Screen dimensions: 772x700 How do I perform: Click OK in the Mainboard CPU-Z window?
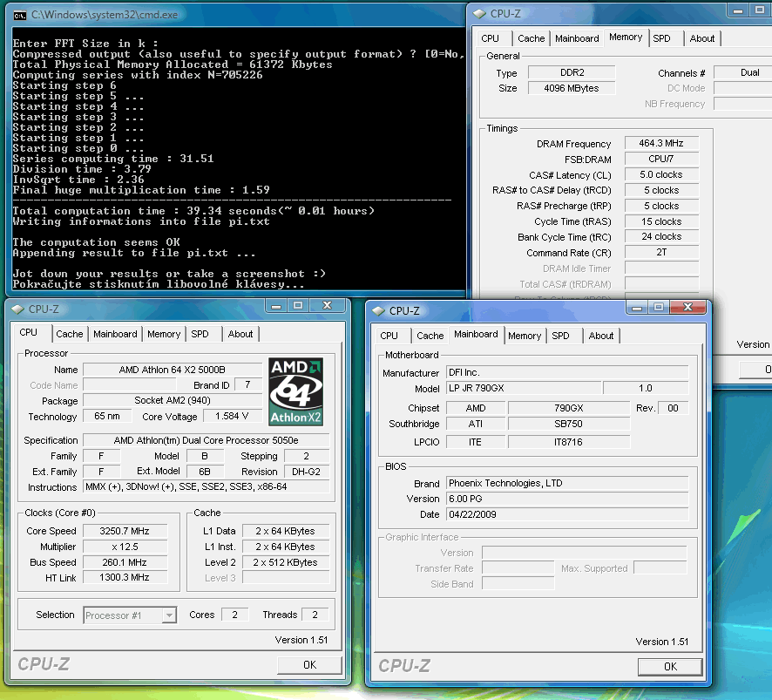[x=670, y=667]
